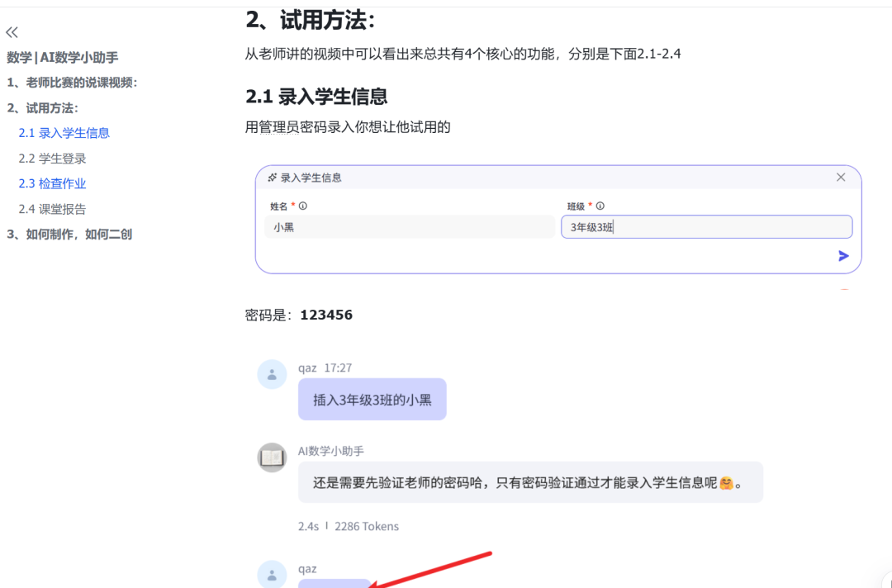Collapse the sidebar with double-chevron icon
The image size is (892, 588).
coord(12,32)
